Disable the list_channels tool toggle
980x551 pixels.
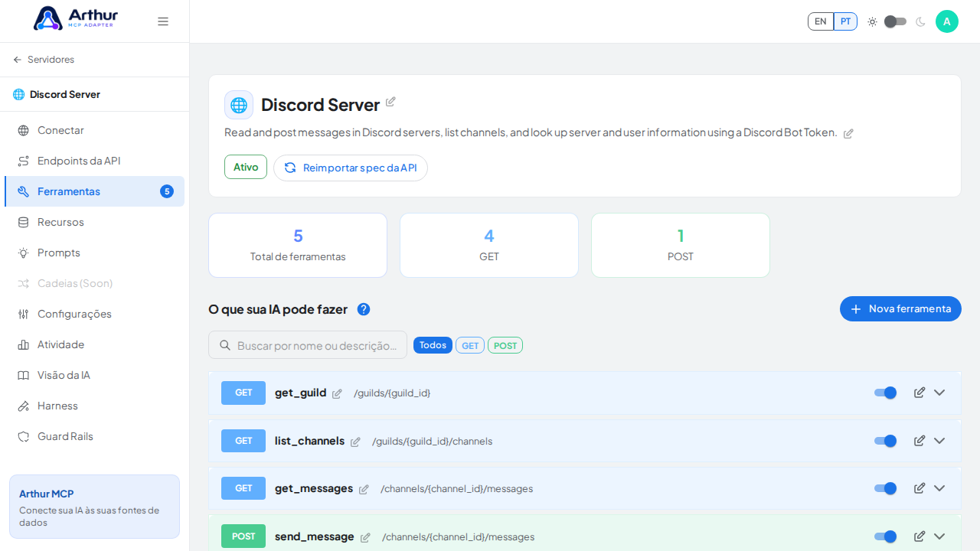885,441
